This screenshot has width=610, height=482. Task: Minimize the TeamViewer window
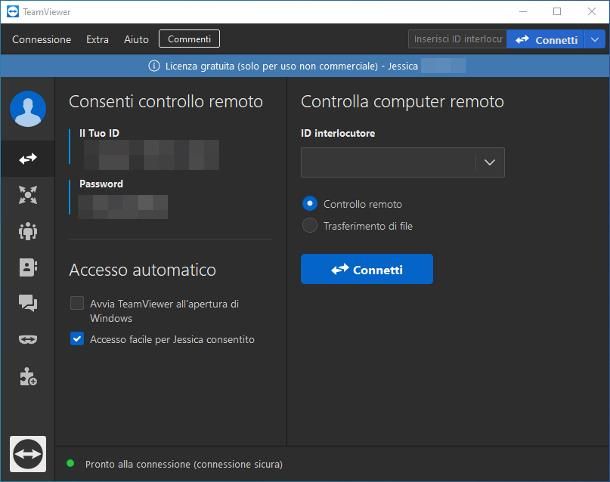point(523,11)
